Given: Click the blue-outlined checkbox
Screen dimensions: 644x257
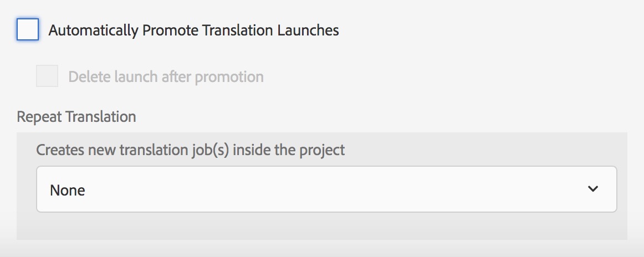Looking at the screenshot, I should point(28,29).
